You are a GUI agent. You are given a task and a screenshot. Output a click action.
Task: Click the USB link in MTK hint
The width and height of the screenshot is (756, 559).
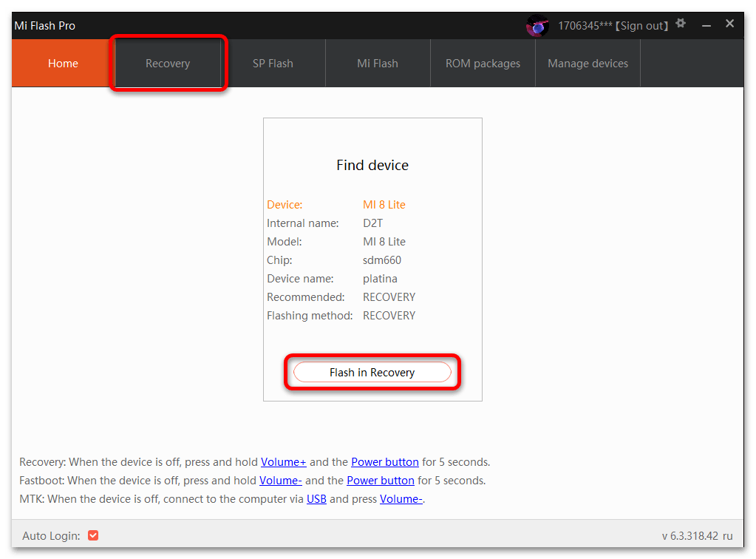(x=316, y=498)
